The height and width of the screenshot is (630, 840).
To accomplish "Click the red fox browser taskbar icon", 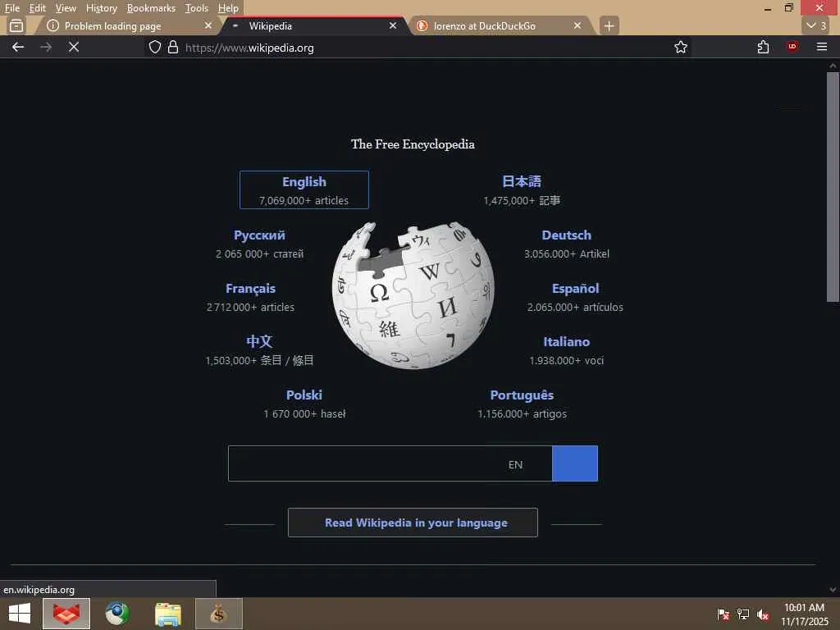I will 66,614.
